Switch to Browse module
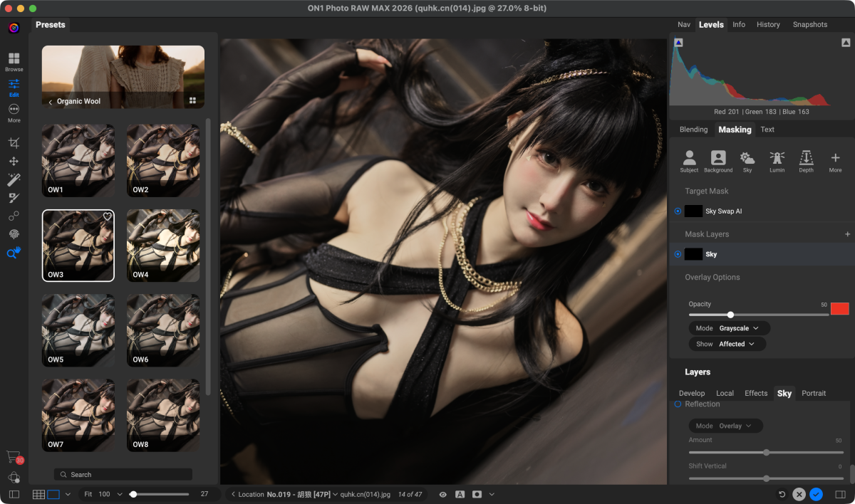Viewport: 855px width, 504px height. [14, 61]
